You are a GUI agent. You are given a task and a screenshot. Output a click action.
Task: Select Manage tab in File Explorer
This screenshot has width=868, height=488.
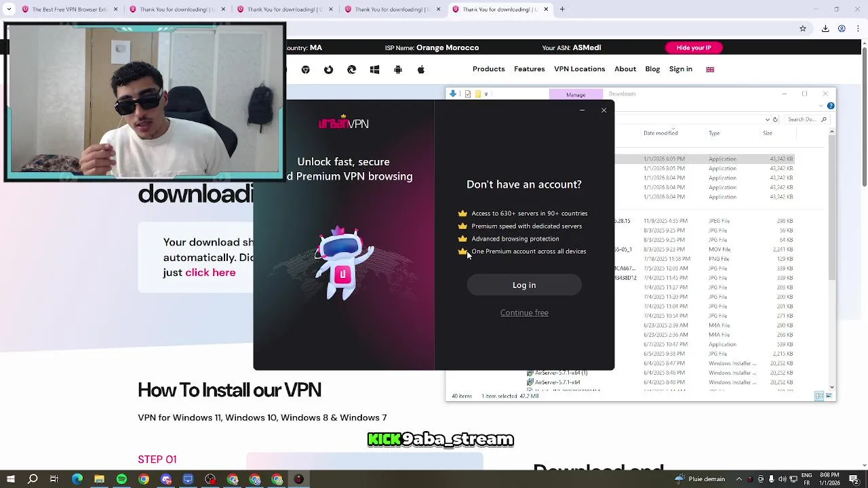(x=576, y=94)
